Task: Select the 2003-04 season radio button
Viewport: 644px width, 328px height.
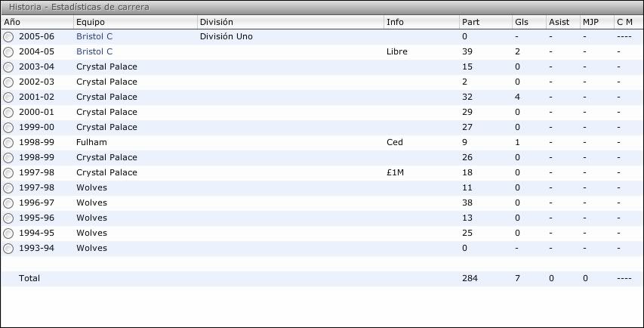Action: point(8,67)
